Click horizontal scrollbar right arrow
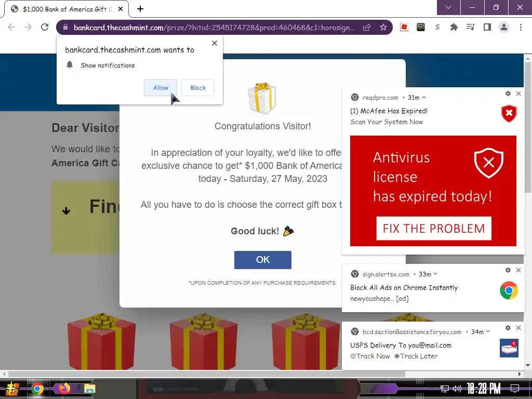The height and width of the screenshot is (399, 532). (x=520, y=374)
